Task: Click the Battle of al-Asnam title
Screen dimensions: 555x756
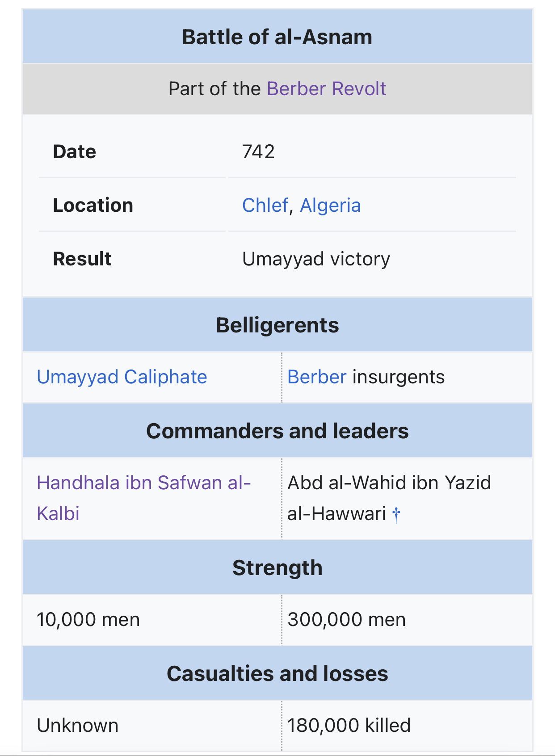Action: pos(277,37)
